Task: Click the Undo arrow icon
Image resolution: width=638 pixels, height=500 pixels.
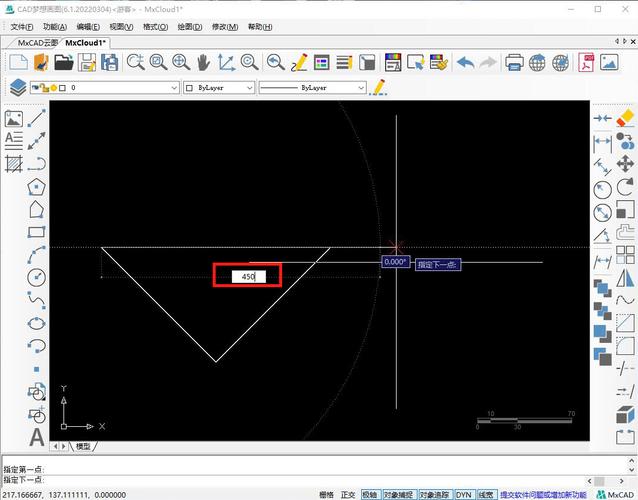Action: coord(466,62)
